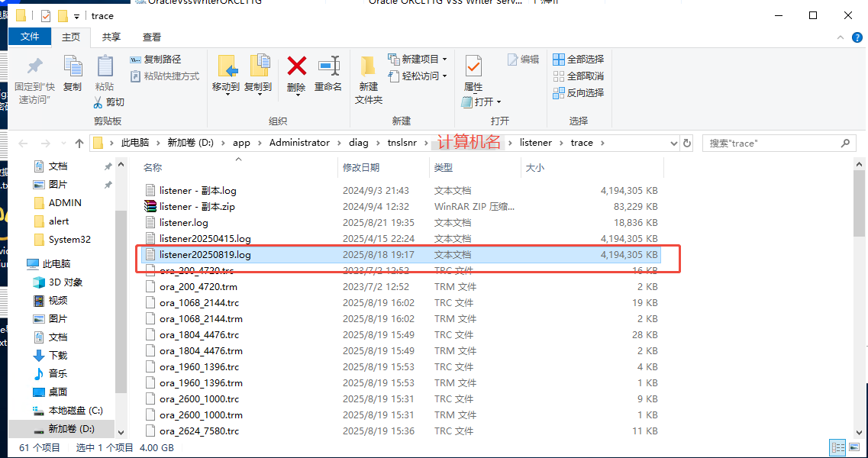Select ora_1068_2144.trc file
The width and height of the screenshot is (868, 458).
(x=199, y=303)
